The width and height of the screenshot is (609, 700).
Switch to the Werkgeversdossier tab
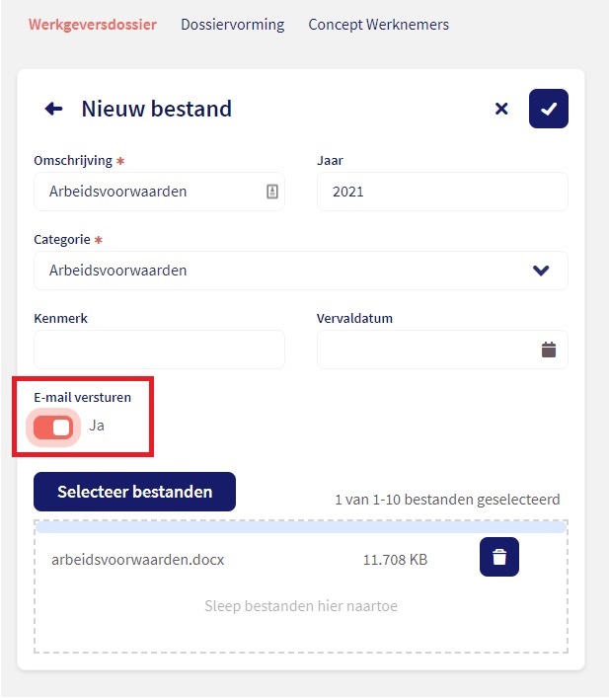[93, 25]
